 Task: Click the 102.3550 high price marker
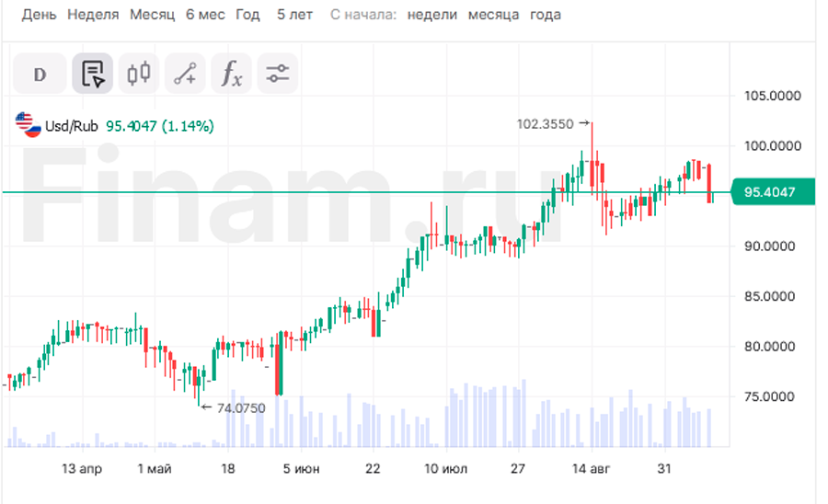[546, 123]
